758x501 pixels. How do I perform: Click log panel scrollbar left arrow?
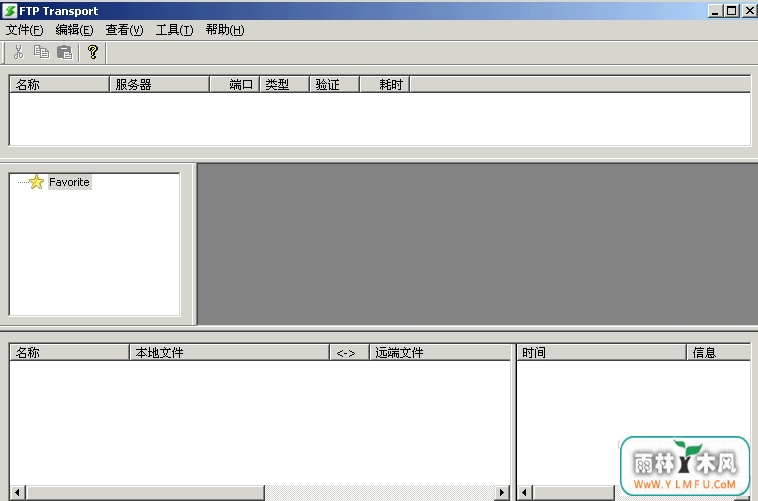(x=525, y=493)
